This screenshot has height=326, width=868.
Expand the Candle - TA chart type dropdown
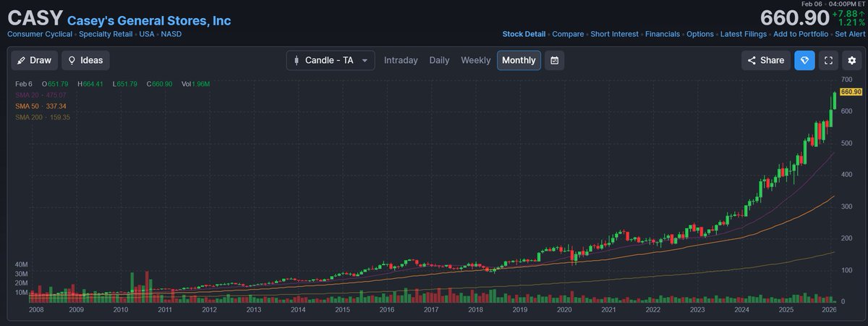331,60
